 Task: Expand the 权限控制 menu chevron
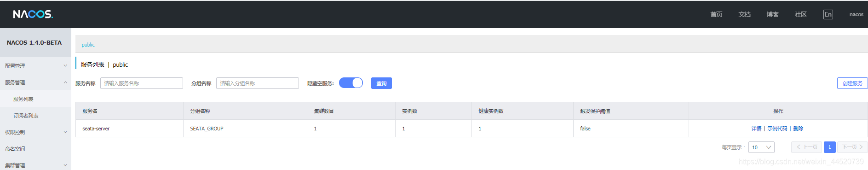coord(65,132)
